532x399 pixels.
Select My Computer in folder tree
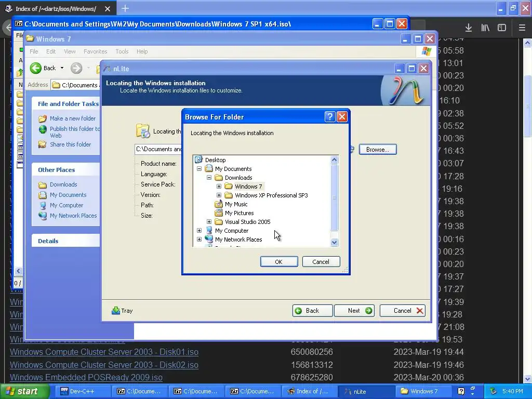click(x=231, y=230)
